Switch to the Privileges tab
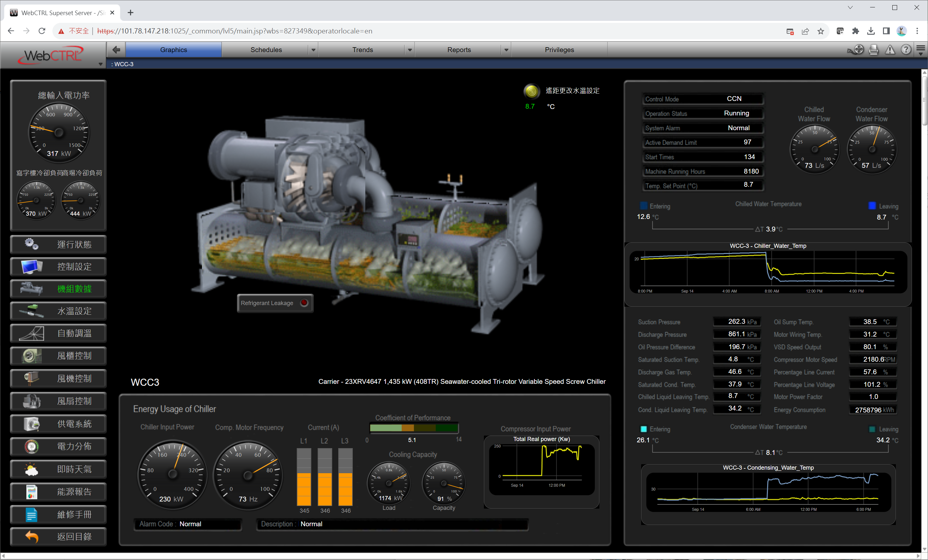 click(559, 50)
